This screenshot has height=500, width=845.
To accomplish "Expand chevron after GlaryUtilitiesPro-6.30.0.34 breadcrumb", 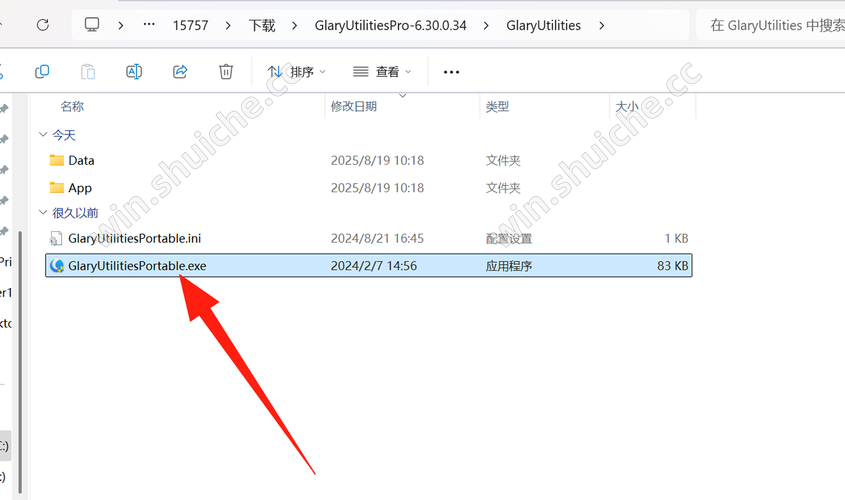I will coord(486,25).
